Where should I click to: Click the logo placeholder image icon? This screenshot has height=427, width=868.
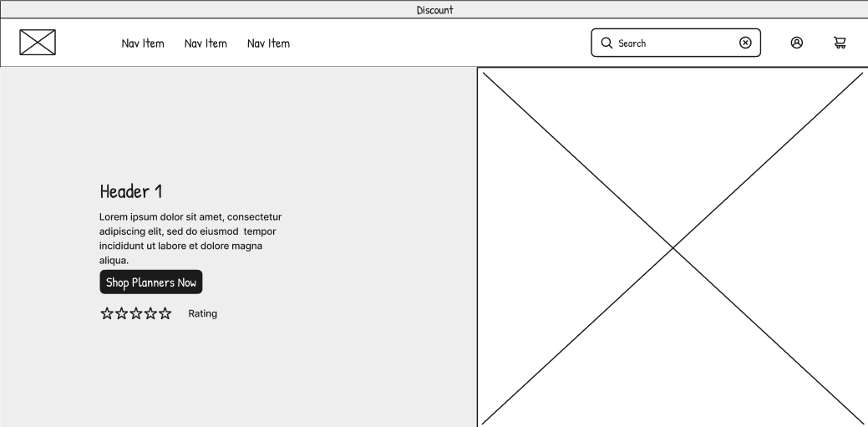pyautogui.click(x=38, y=43)
